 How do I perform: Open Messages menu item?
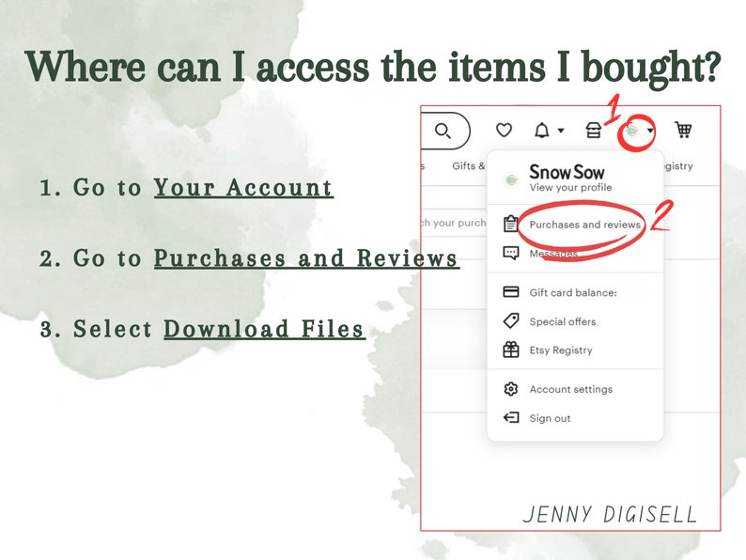pyautogui.click(x=553, y=254)
